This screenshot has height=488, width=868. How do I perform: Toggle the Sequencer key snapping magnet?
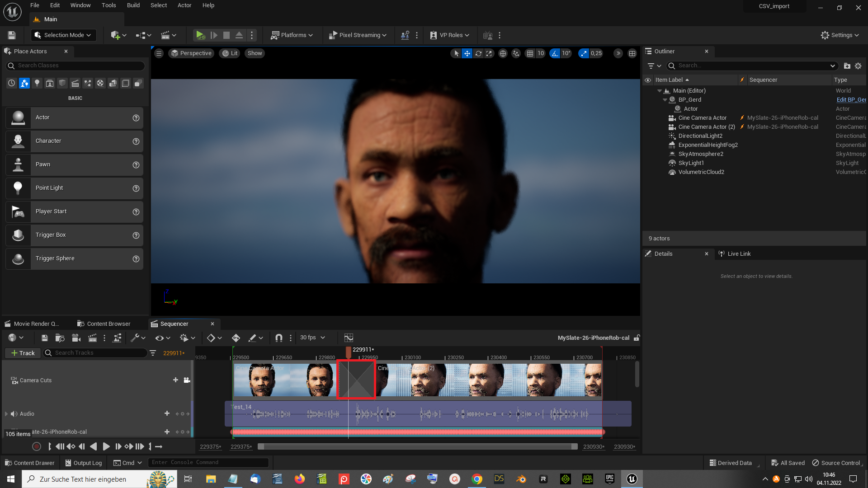[x=279, y=338]
